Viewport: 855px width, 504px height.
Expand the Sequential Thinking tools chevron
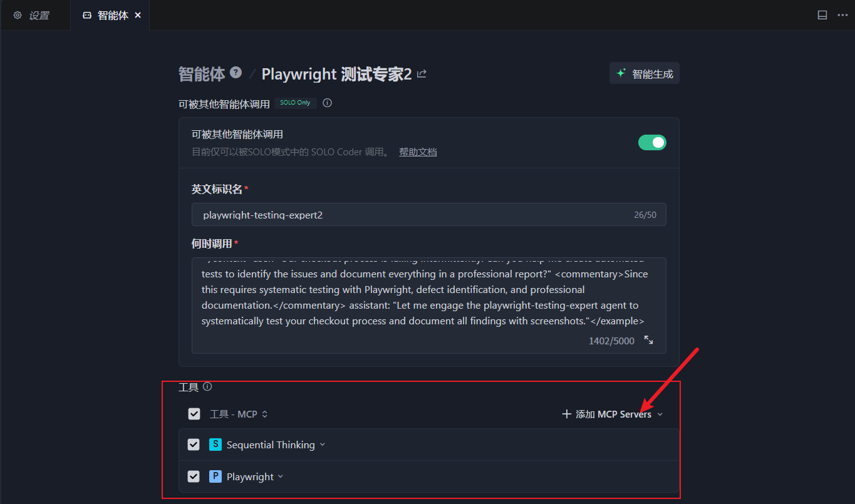click(323, 445)
